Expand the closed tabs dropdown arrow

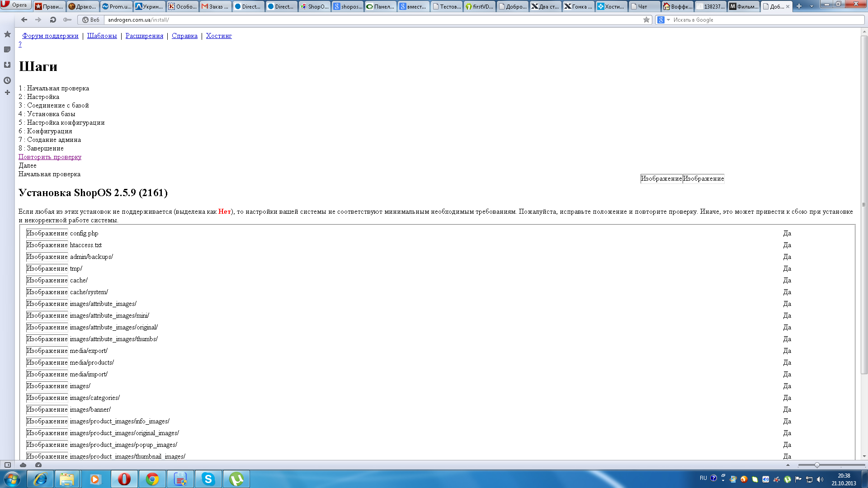(x=811, y=6)
